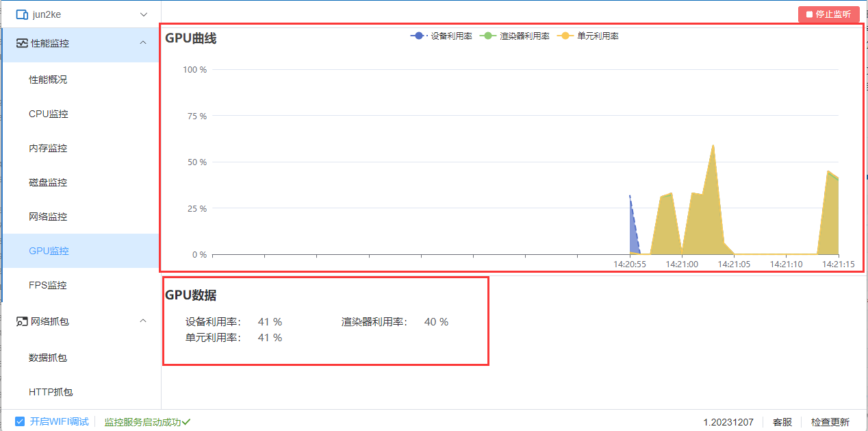Click the 14:21:00 timeline mark on the chart
The width and height of the screenshot is (868, 431).
[x=681, y=263]
